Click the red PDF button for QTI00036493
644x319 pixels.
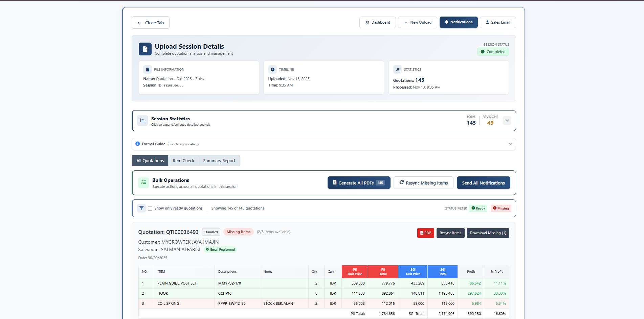point(425,233)
